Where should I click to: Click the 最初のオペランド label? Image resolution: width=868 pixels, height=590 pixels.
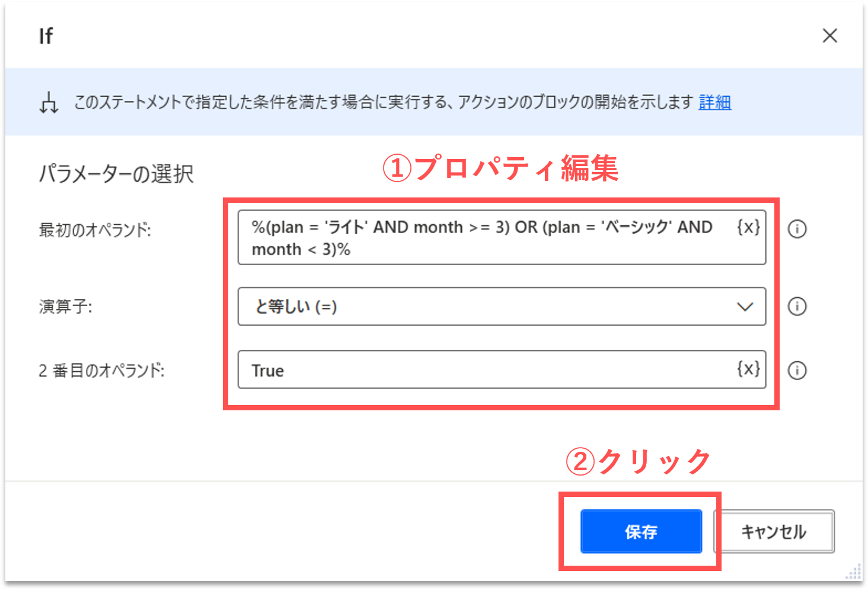point(95,230)
